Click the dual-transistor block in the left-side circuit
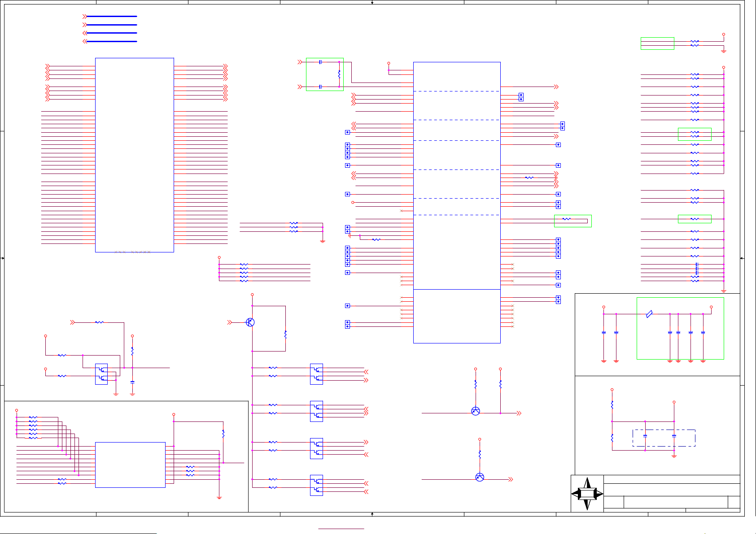This screenshot has height=534, width=756. [x=101, y=374]
